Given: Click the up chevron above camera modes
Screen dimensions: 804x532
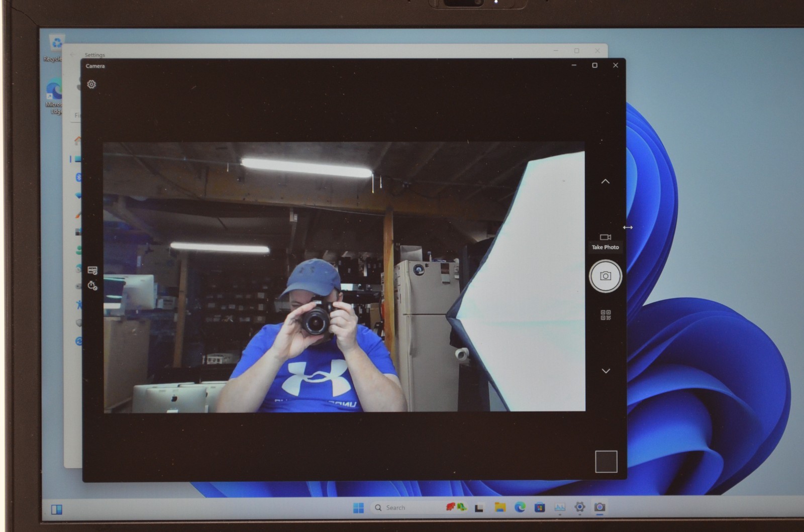Looking at the screenshot, I should pos(606,181).
